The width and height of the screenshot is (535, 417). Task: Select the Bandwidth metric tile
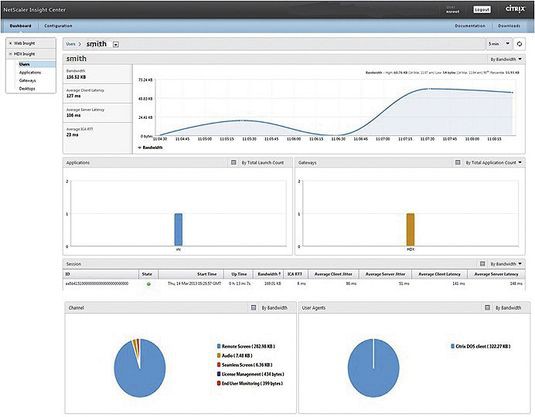[x=98, y=74]
